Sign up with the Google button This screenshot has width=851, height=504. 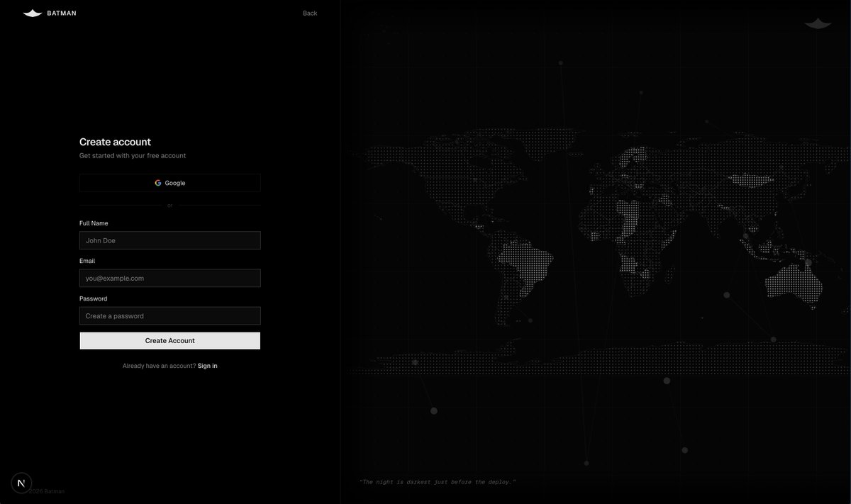(170, 183)
